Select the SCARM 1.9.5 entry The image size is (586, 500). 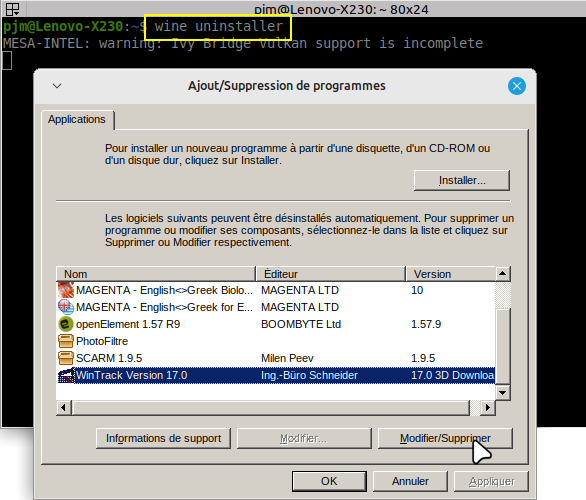click(x=276, y=358)
